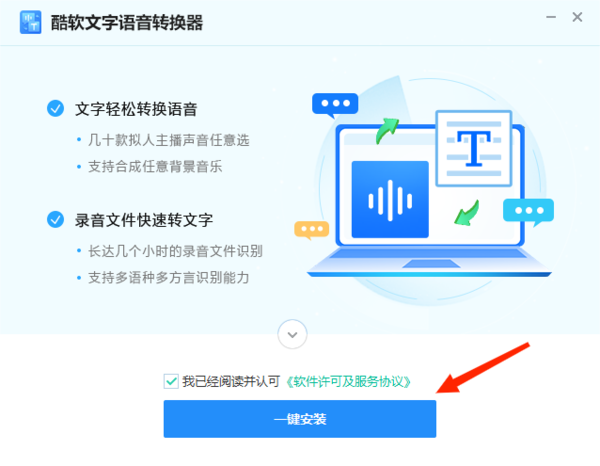Open the 软件许可及服务协议 link

(x=348, y=381)
